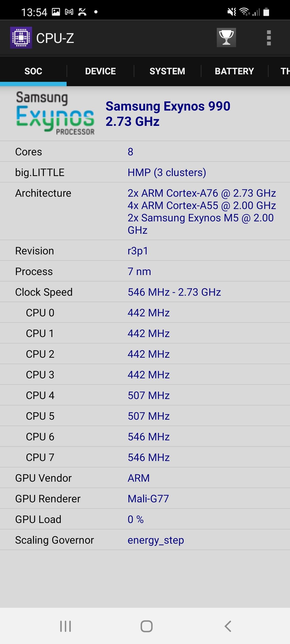
Task: Tap the Gmail notification icon
Action: coord(69,12)
